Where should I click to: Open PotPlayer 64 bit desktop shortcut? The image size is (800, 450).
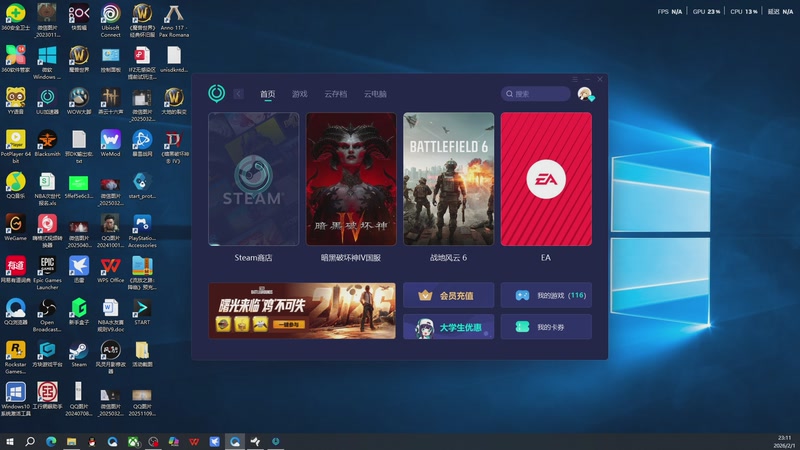tap(15, 146)
